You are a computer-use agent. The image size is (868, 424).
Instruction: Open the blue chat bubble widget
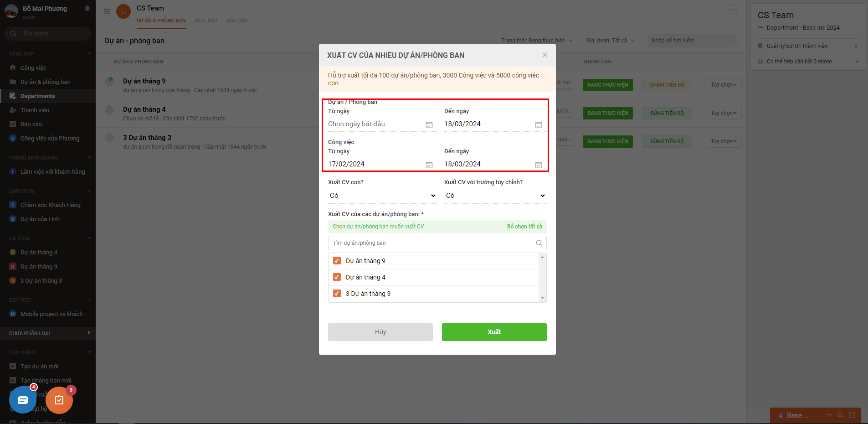(23, 400)
